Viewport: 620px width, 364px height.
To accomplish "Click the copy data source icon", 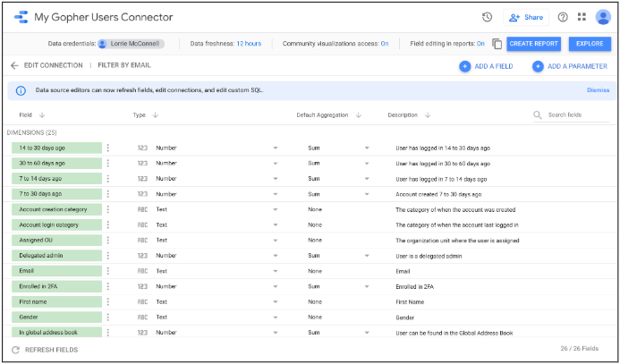I will (x=497, y=44).
